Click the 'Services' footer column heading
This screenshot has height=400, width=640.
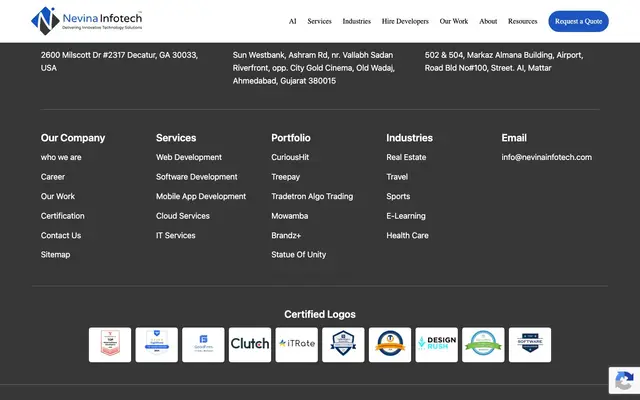click(x=176, y=138)
